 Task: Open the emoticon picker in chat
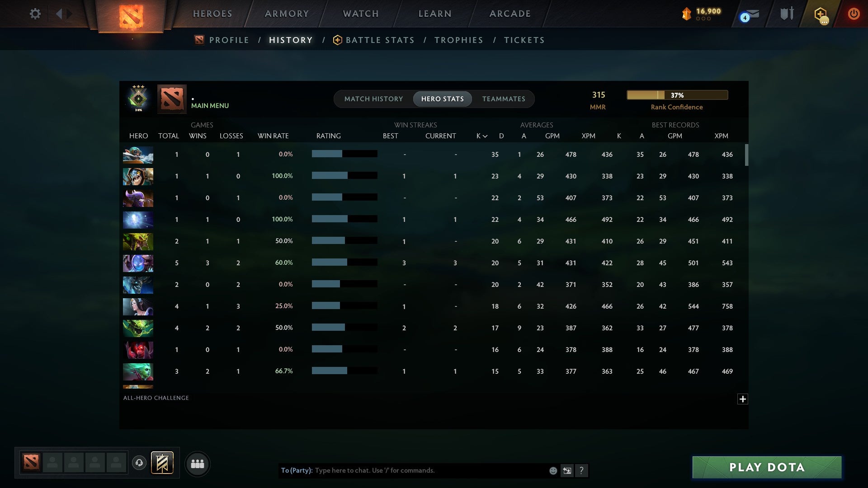(553, 470)
